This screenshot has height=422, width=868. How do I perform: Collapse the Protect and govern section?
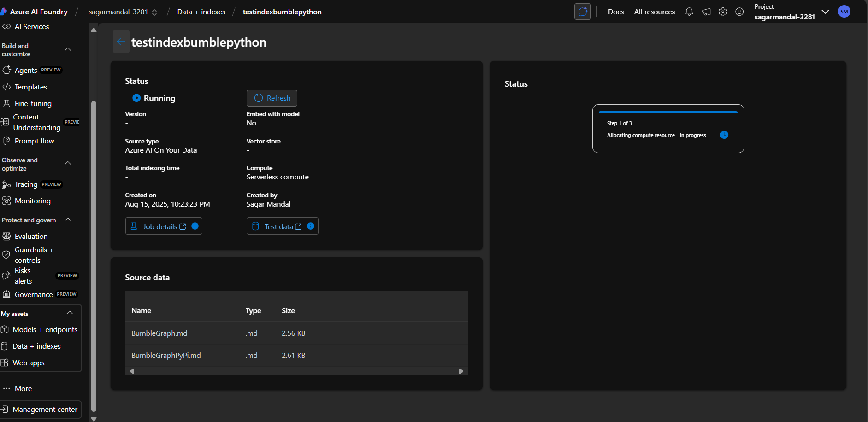(x=68, y=220)
